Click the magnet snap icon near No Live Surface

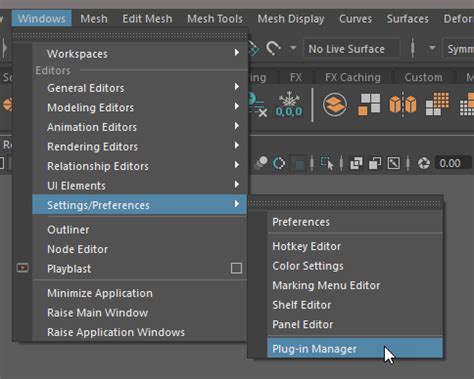(273, 49)
